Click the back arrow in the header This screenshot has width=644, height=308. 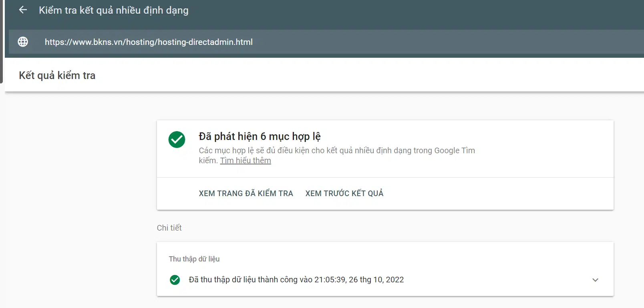pyautogui.click(x=23, y=10)
